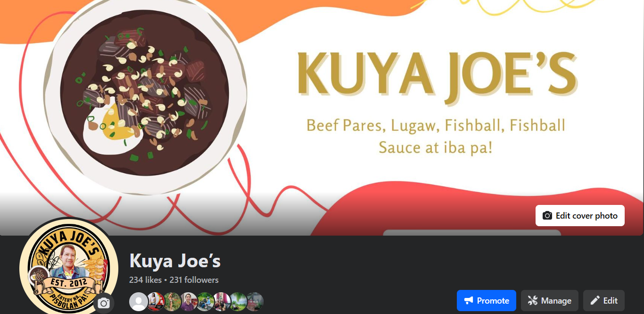The width and height of the screenshot is (644, 314).
Task: Open the 234 likes link
Action: (x=145, y=280)
